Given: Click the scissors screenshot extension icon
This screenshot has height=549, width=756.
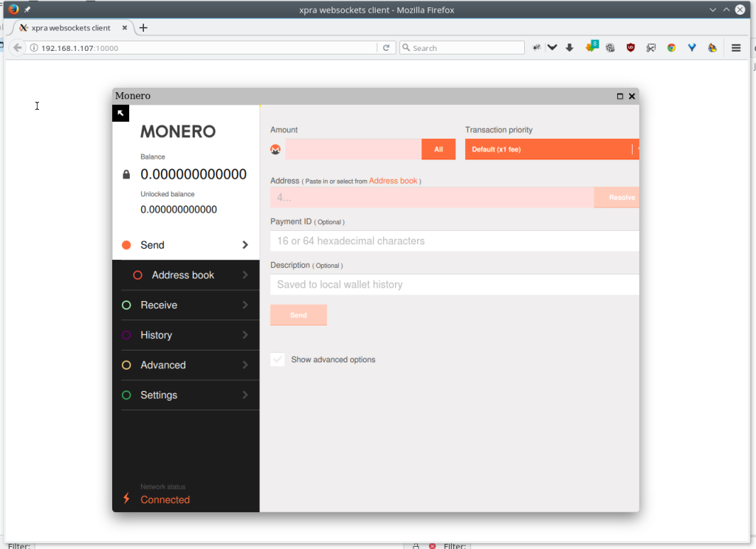Looking at the screenshot, I should point(651,48).
